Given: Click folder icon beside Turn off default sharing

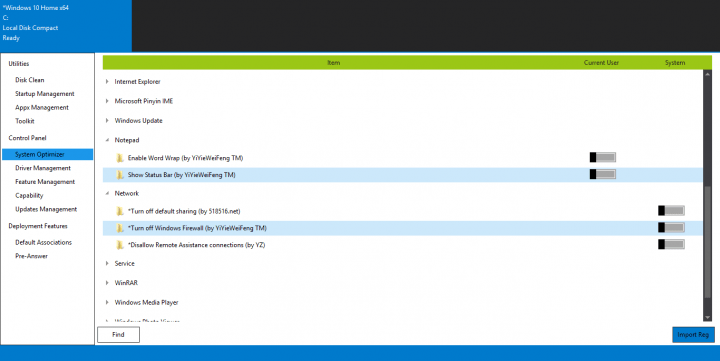Looking at the screenshot, I should pyautogui.click(x=120, y=211).
